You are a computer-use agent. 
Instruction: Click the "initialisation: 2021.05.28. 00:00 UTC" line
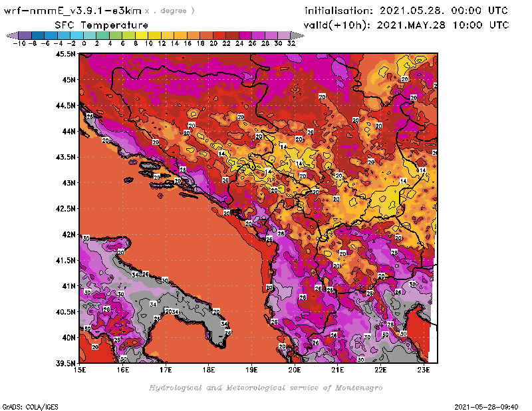[x=406, y=11]
